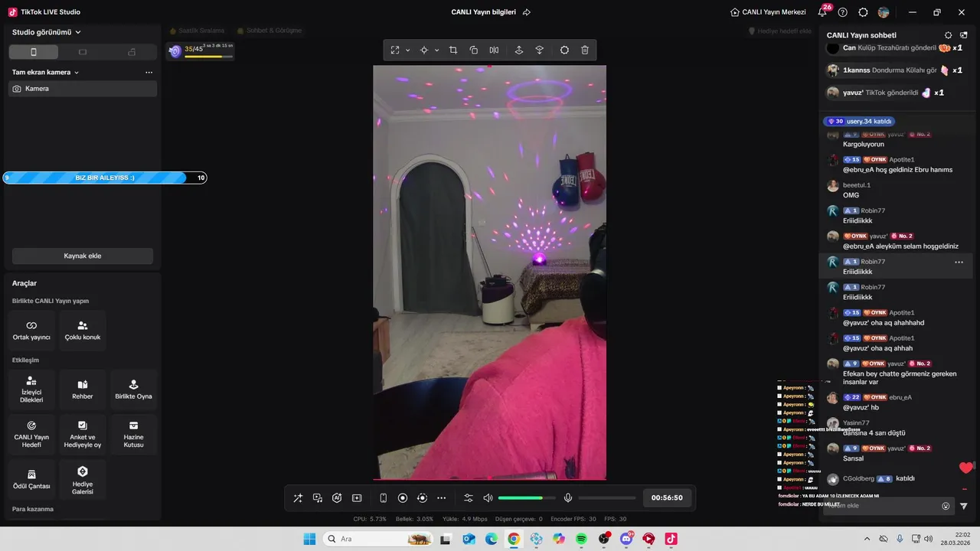Image resolution: width=980 pixels, height=551 pixels.
Task: Open source settings gear in toolbar
Action: click(564, 50)
